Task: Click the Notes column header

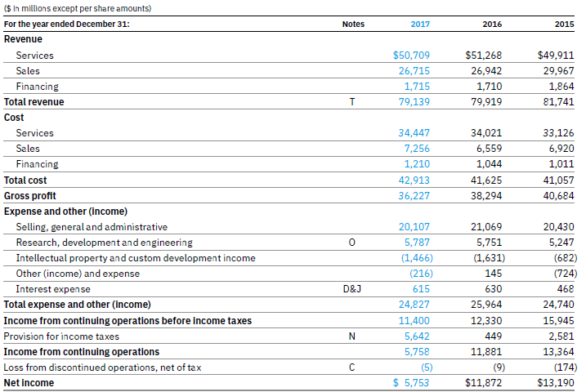Action: coord(353,24)
